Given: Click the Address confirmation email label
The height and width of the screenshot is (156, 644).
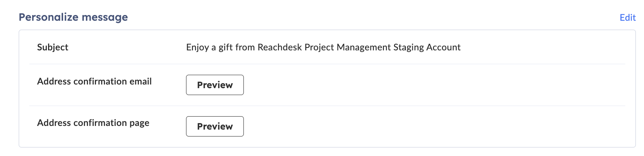Looking at the screenshot, I should click(x=94, y=81).
